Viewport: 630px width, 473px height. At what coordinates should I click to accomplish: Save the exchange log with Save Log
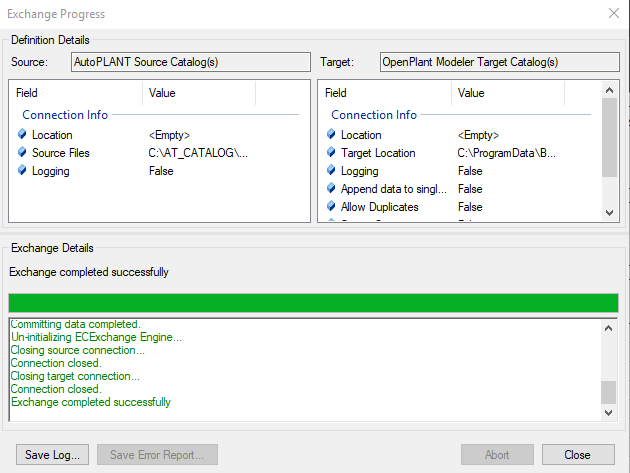pyautogui.click(x=52, y=455)
